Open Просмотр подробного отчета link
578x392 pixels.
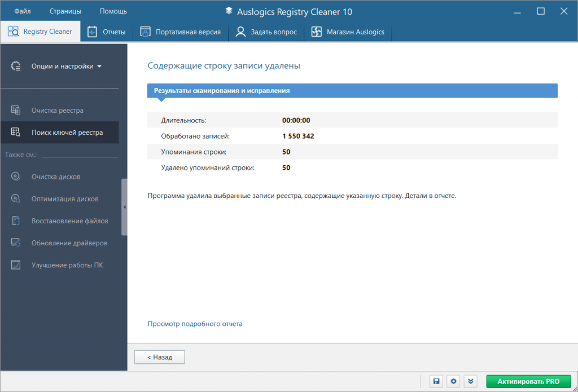[x=195, y=323]
